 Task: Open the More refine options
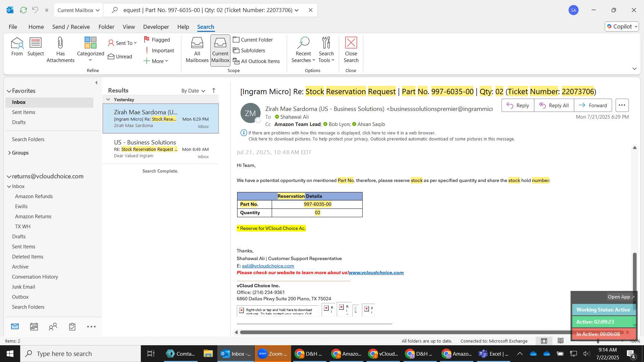(156, 61)
